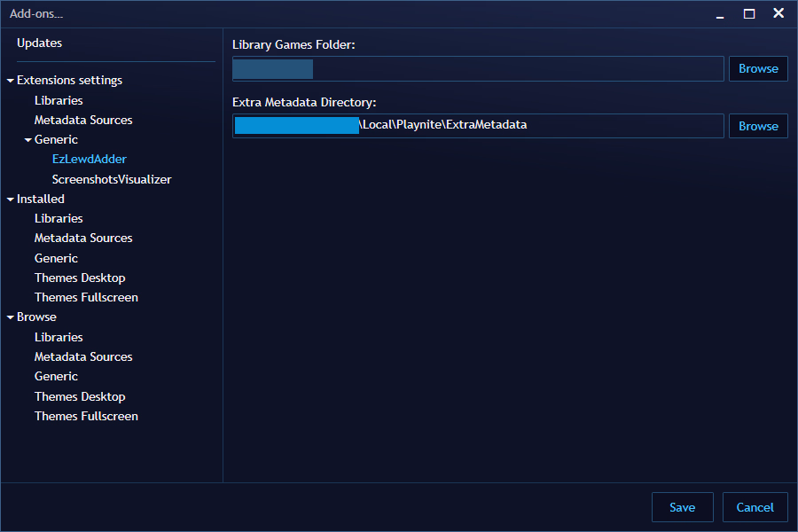Screen dimensions: 798x532
Task: Select Metadata Sources under Extensions settings
Action: (83, 120)
